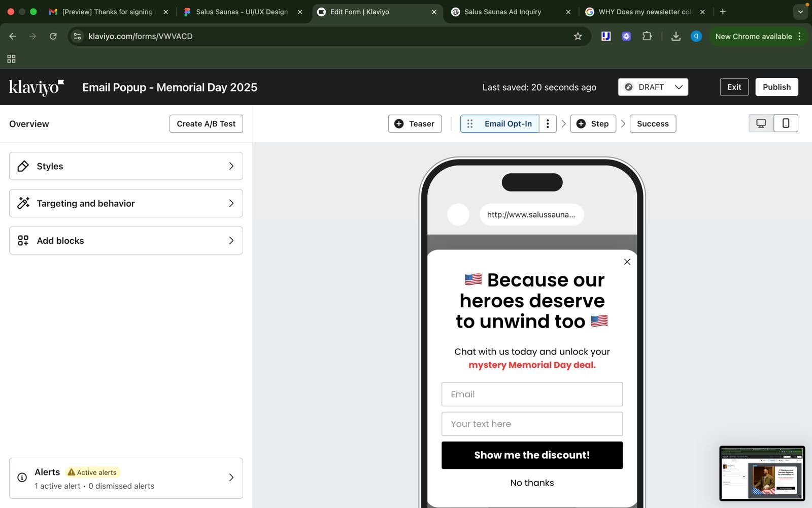The height and width of the screenshot is (508, 812).
Task: Grab the Email Opt-In drag handle icon
Action: click(x=470, y=124)
